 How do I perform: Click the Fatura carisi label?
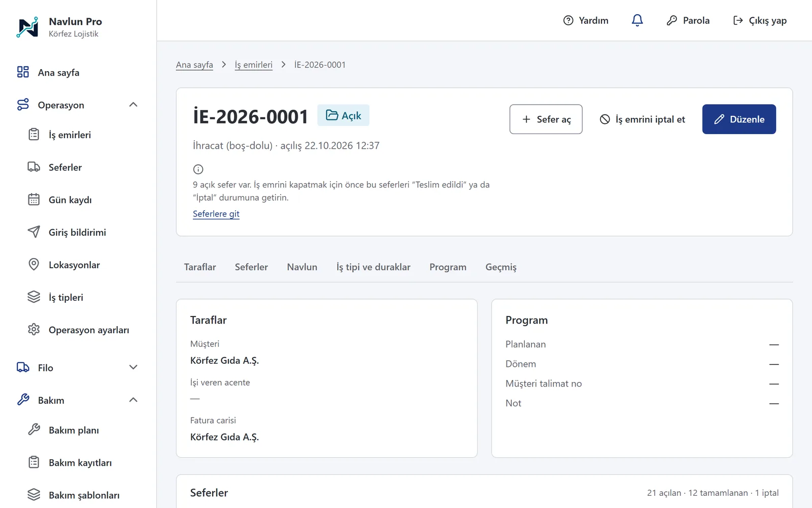pyautogui.click(x=213, y=421)
